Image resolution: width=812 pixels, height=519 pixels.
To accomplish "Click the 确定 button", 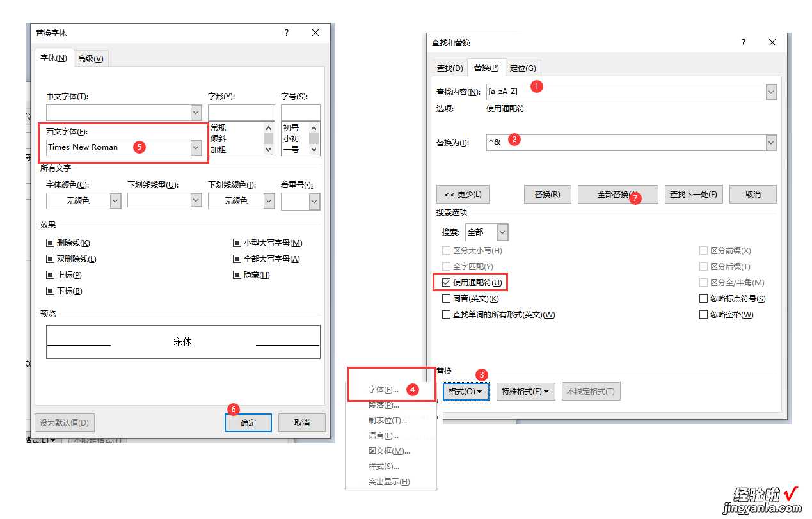I will [248, 422].
